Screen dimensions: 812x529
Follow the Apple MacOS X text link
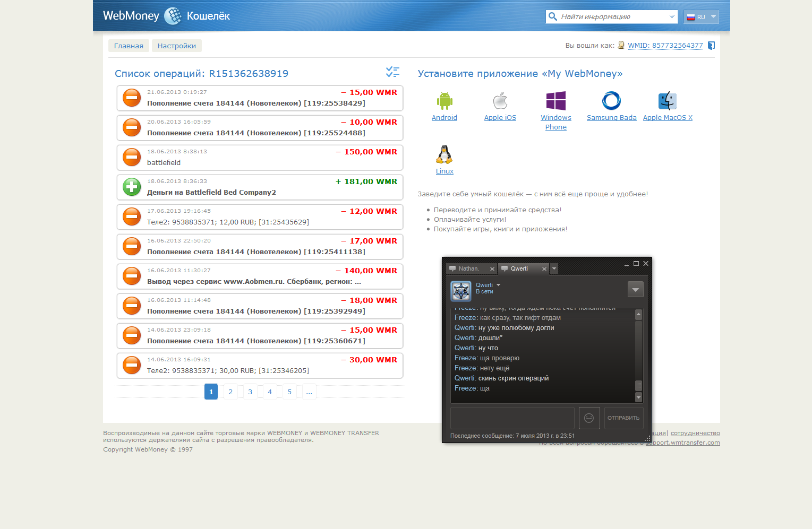tap(668, 118)
